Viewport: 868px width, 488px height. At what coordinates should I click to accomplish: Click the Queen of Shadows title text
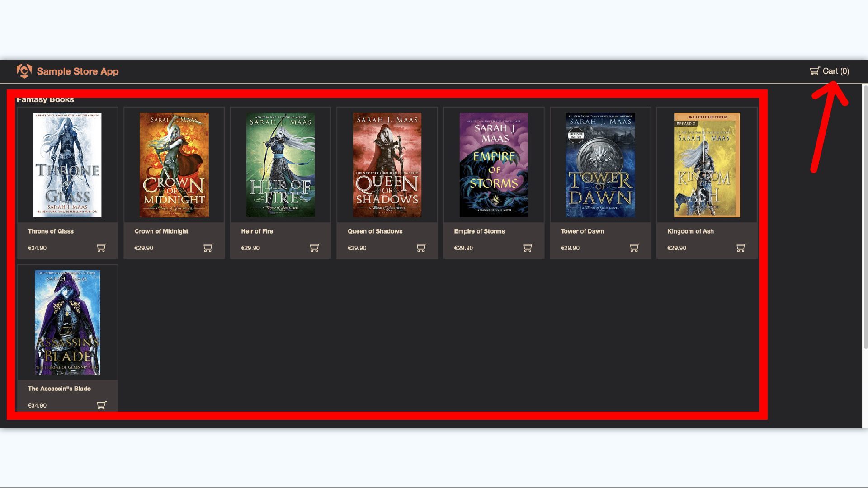(x=375, y=231)
